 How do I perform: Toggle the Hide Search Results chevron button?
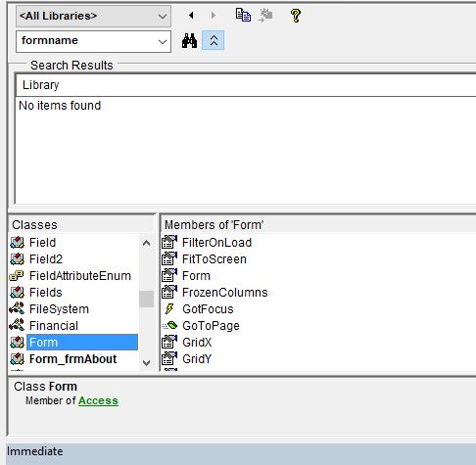point(214,40)
